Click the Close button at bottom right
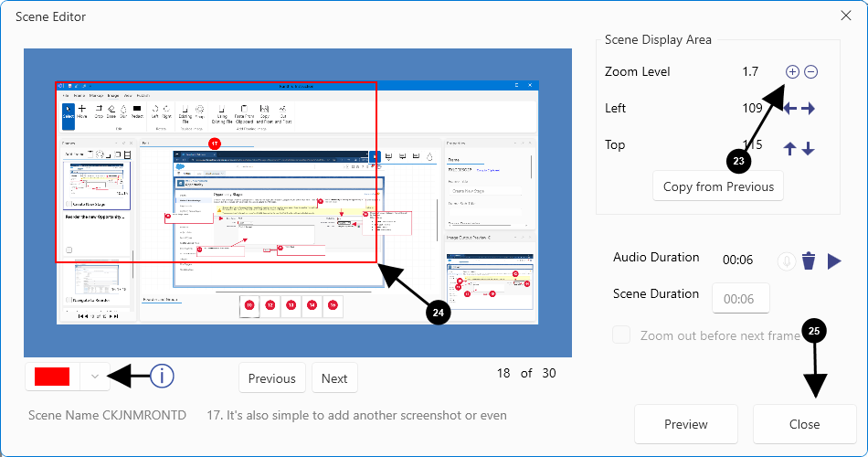 coord(804,424)
